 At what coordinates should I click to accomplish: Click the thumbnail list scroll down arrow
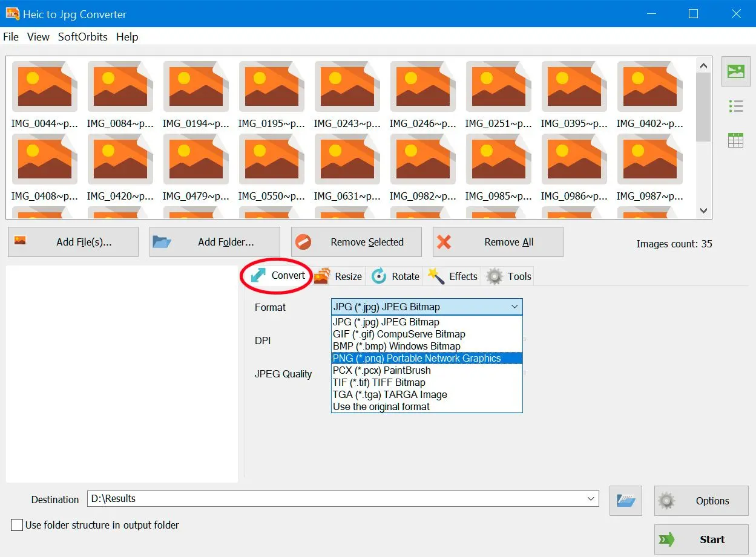click(x=703, y=210)
